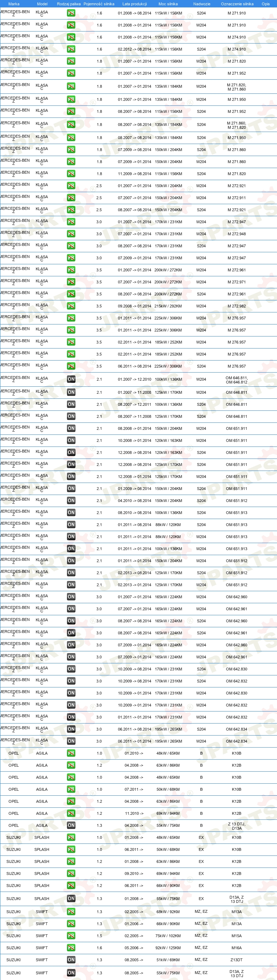Click the diesel ON icon beside OM 646.811, OM 646.812
This screenshot has height=980, width=277.
pyautogui.click(x=71, y=379)
